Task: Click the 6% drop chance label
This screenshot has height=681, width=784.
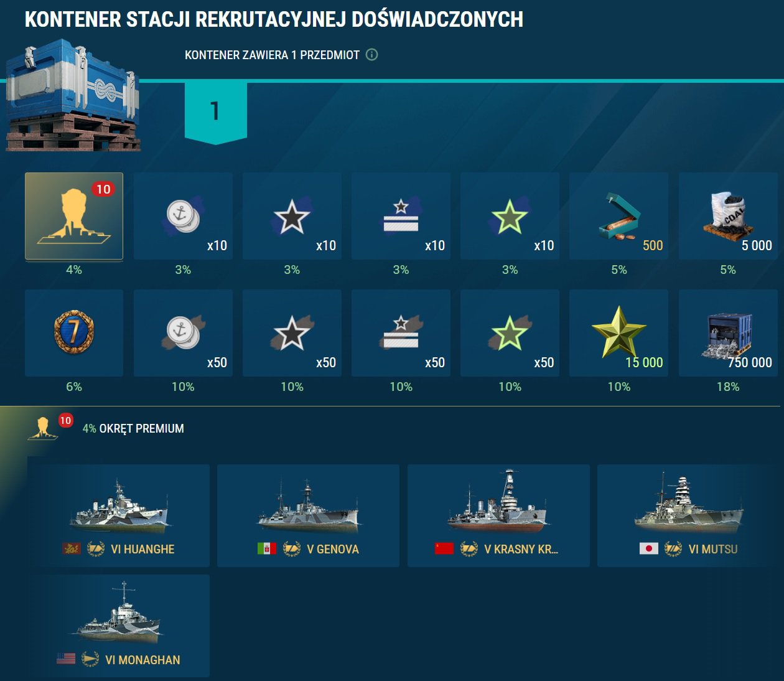Action: [x=74, y=387]
